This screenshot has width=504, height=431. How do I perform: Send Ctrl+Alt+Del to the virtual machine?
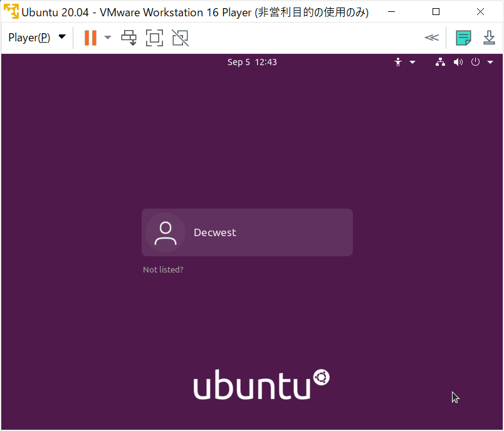click(129, 38)
